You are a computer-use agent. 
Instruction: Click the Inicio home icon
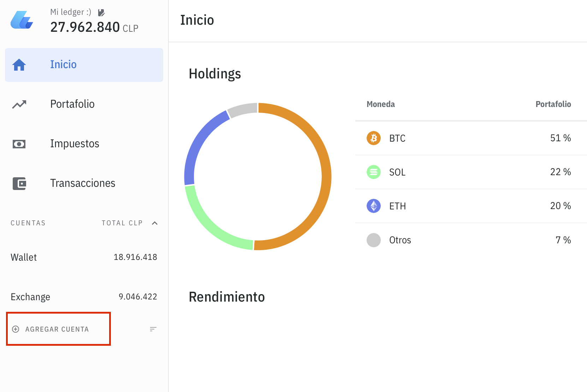point(19,65)
